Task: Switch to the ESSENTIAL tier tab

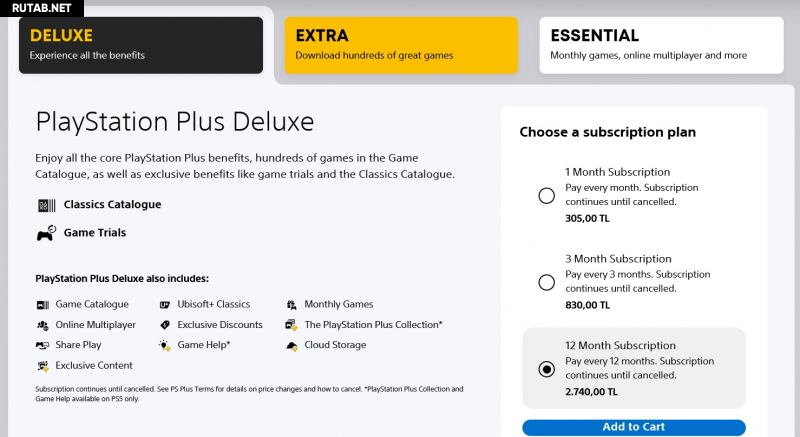Action: tap(660, 45)
